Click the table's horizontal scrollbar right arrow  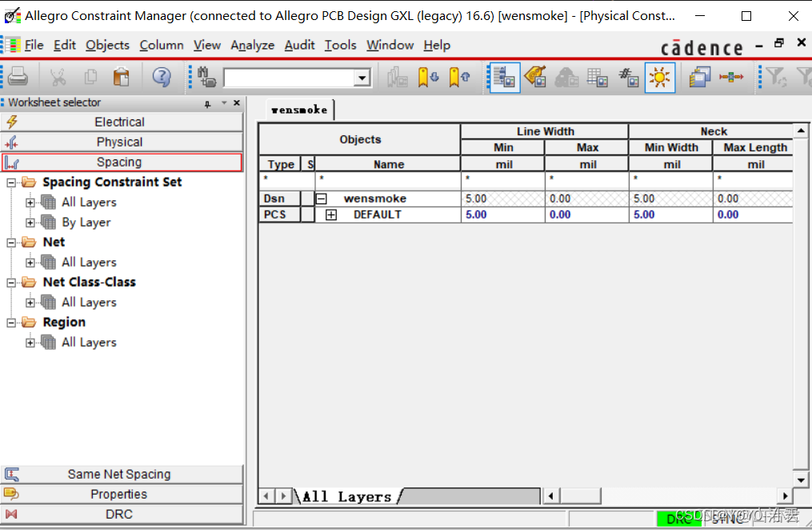786,496
